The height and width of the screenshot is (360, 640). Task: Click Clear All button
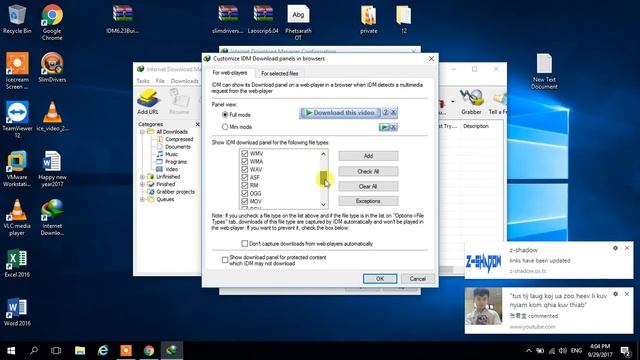click(x=368, y=187)
